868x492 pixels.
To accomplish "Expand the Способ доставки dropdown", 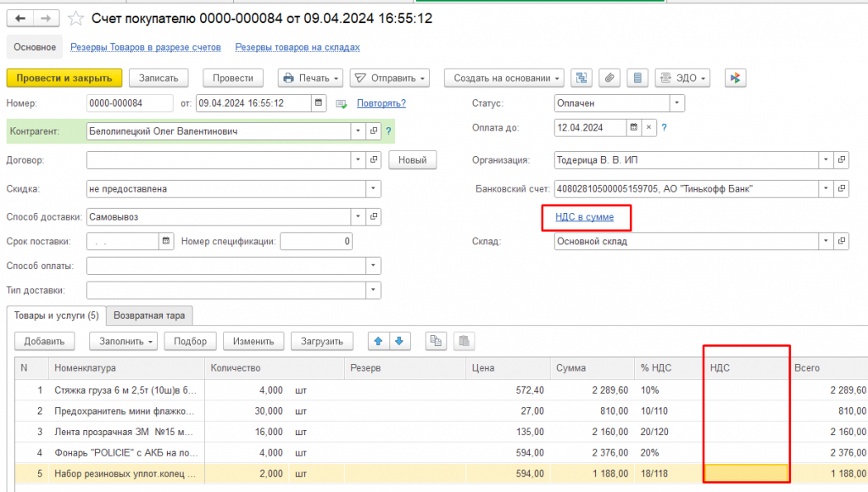I will 359,216.
